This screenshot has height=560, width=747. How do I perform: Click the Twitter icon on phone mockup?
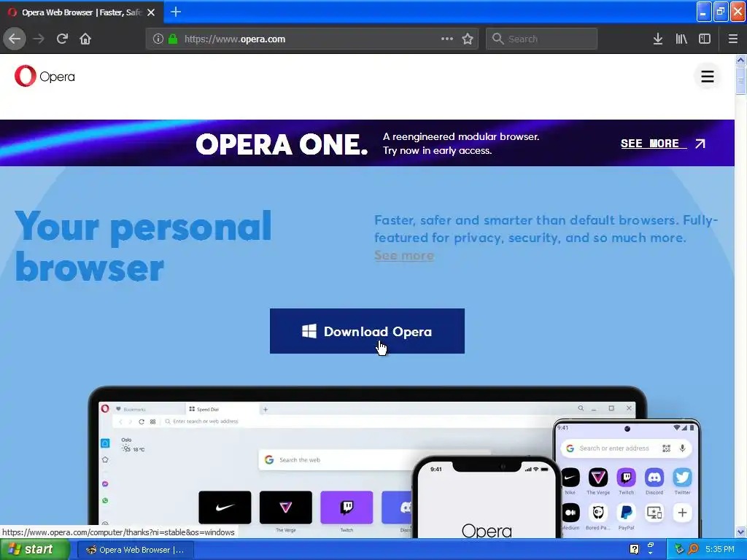coord(682,477)
